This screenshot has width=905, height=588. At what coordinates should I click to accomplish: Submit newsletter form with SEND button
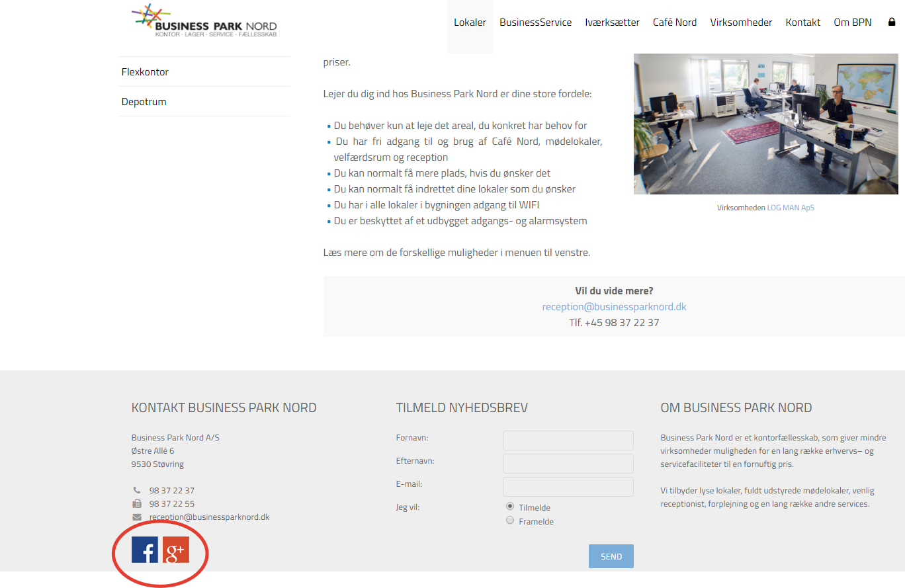(x=611, y=556)
